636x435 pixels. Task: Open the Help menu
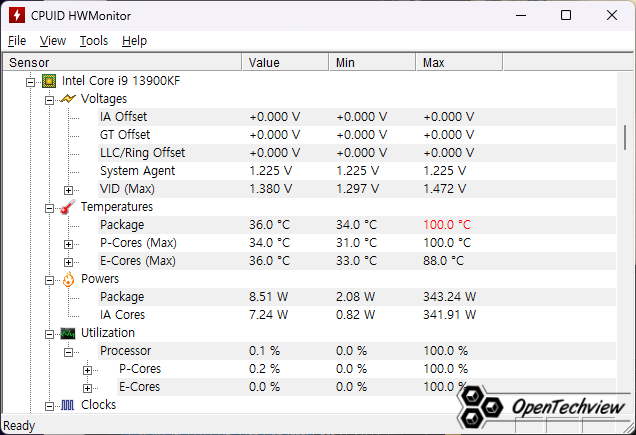pos(134,41)
